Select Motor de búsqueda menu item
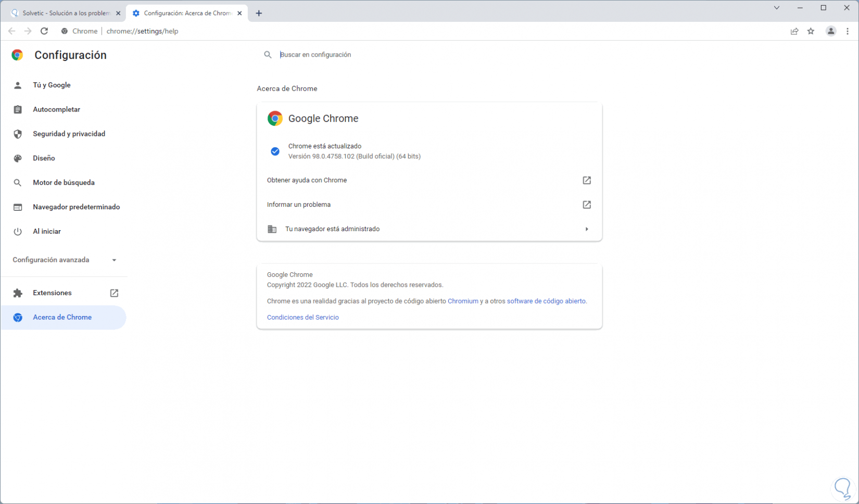 pyautogui.click(x=64, y=183)
